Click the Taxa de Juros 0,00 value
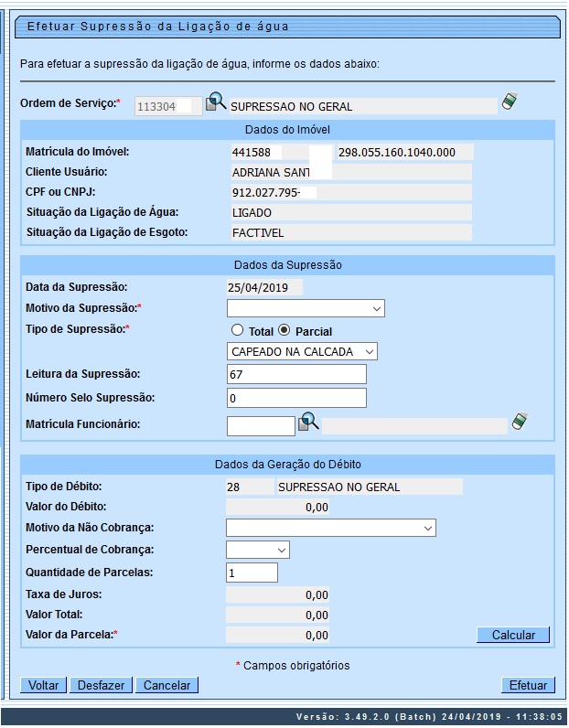Viewport: 569px width, 728px height. point(277,594)
